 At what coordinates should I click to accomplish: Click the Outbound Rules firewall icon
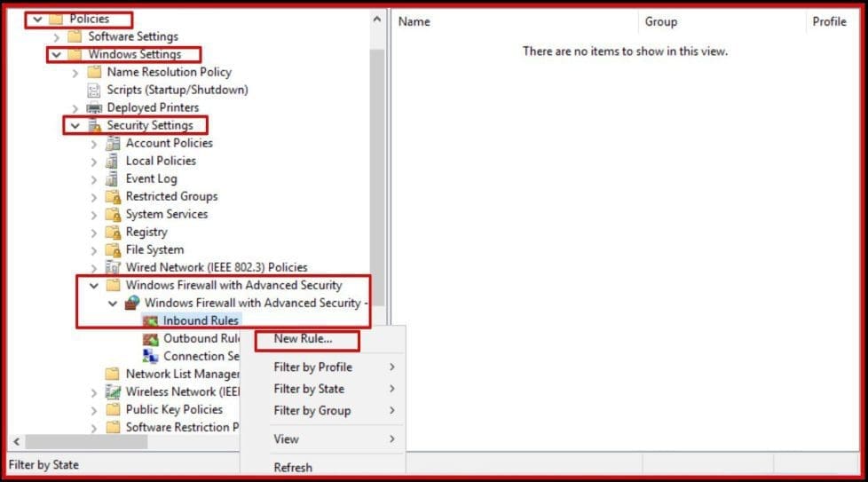pos(150,338)
